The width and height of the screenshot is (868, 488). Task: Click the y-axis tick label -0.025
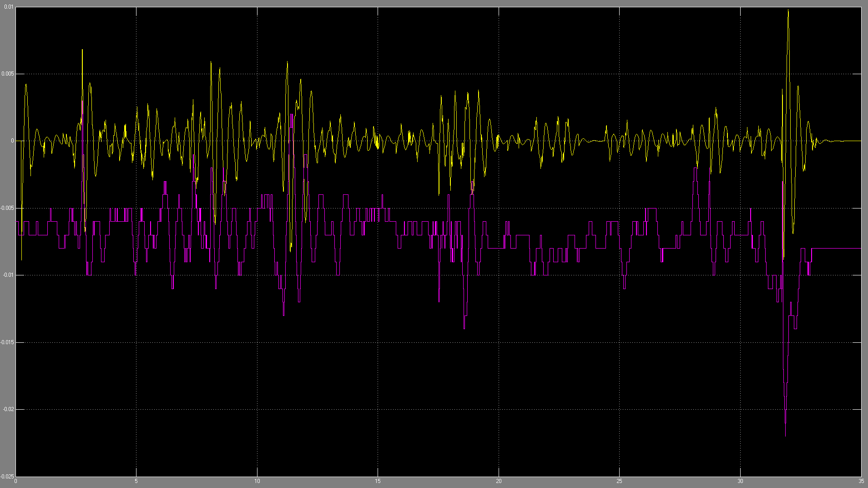coord(7,476)
